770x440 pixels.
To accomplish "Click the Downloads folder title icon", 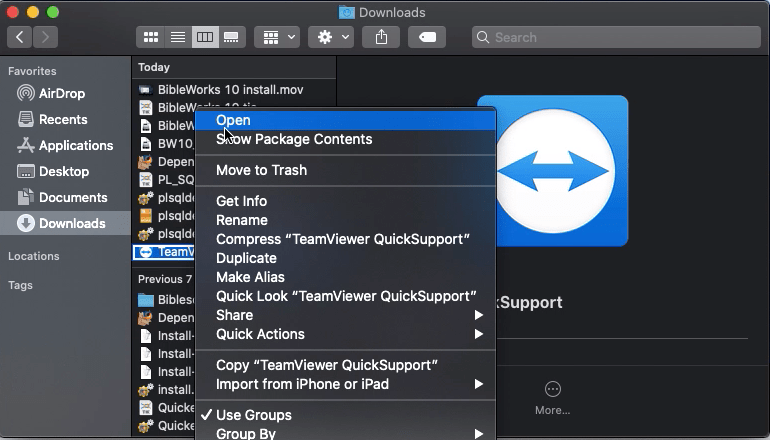I will click(347, 12).
